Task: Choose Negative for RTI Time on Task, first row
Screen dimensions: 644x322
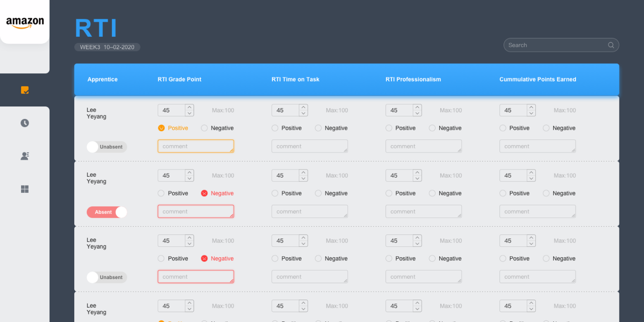Action: tap(318, 128)
